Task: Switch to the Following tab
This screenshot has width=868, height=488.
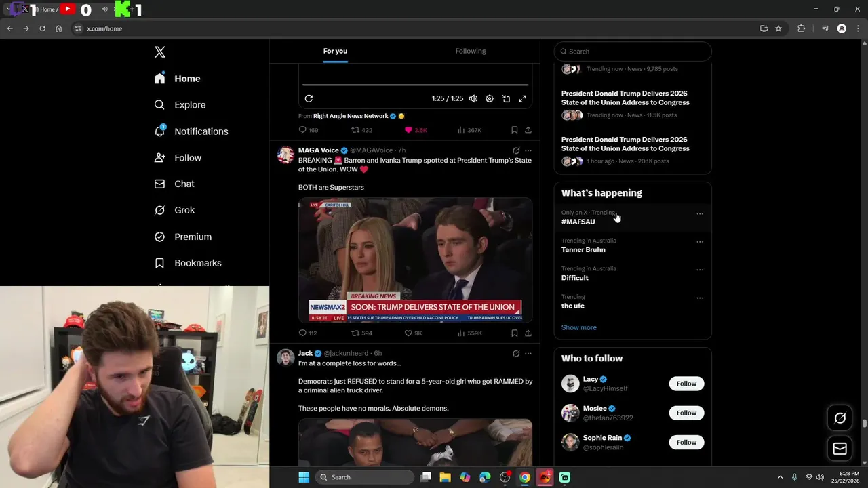Action: pos(471,51)
